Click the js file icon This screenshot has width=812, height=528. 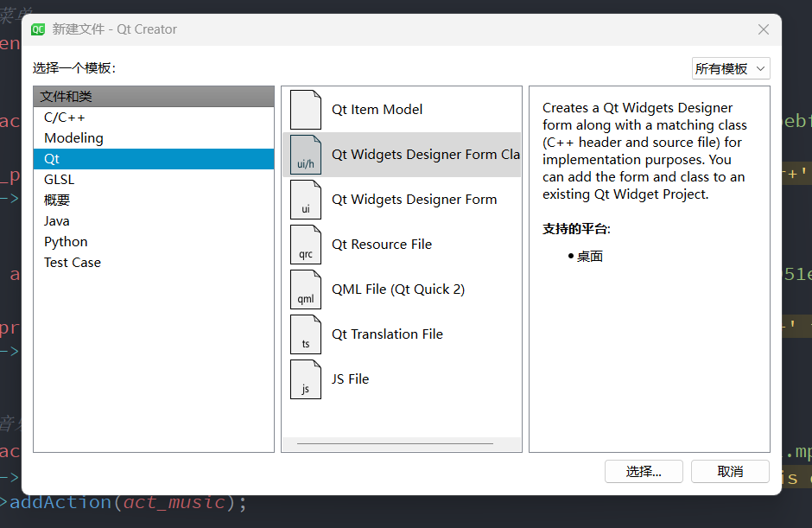[x=306, y=379]
